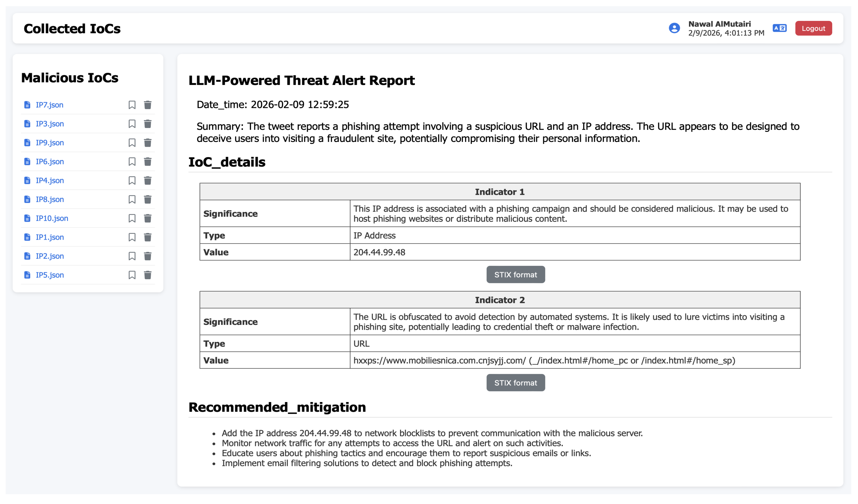Image resolution: width=858 pixels, height=504 pixels.
Task: Click the IP value 204.44.99.48 cell
Action: (x=575, y=252)
